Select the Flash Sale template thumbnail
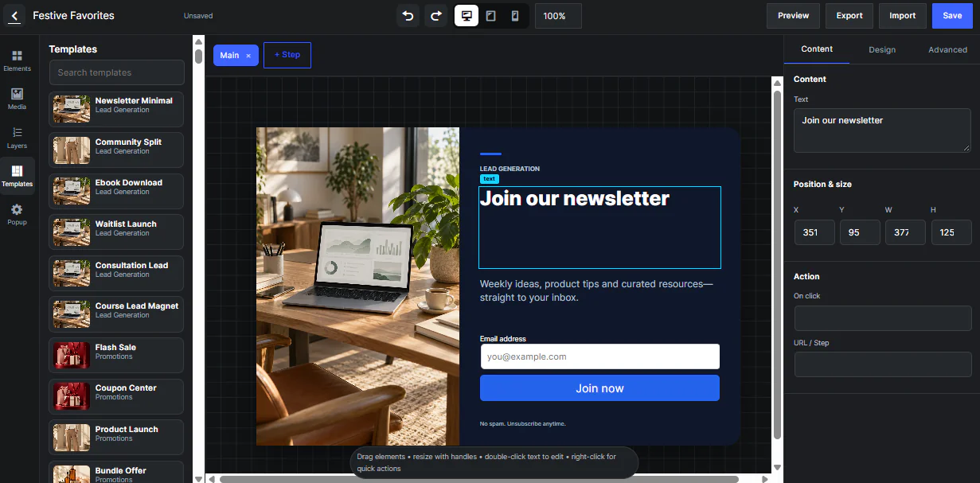This screenshot has height=483, width=980. tap(72, 355)
